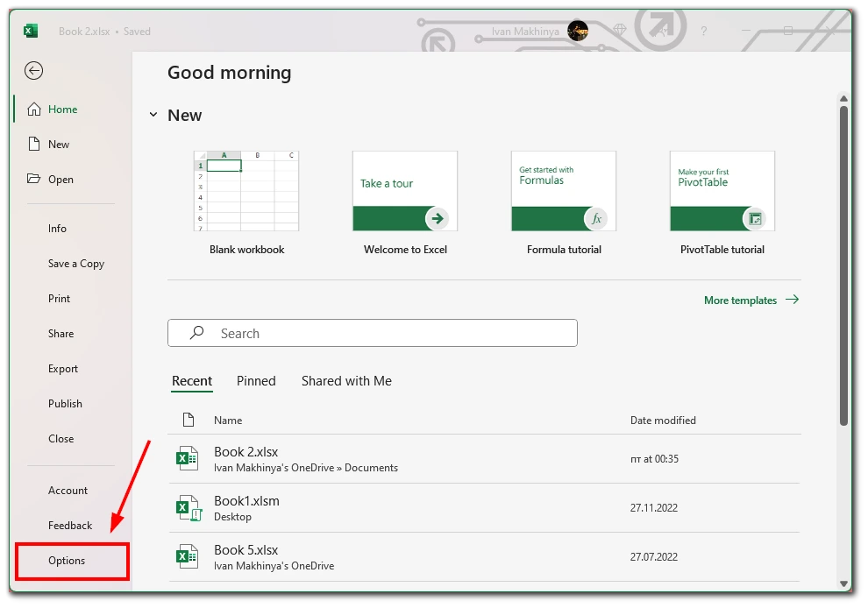Switch to the Pinned tab

pos(256,381)
